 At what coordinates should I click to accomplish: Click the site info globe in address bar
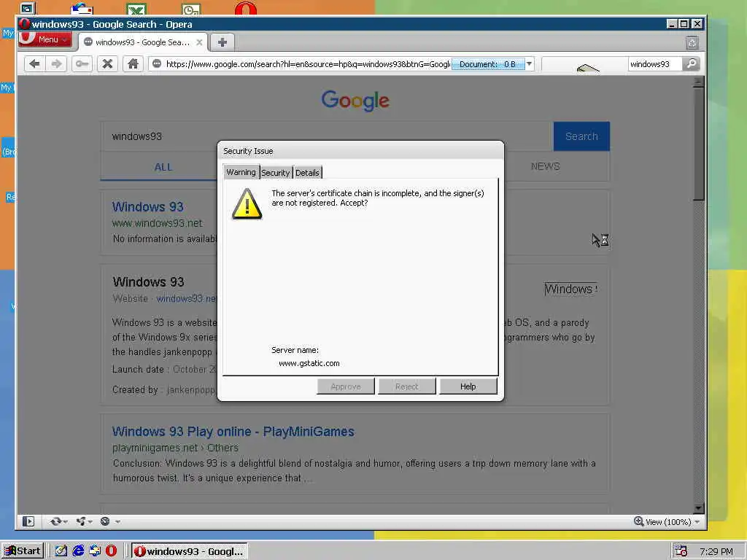click(156, 64)
